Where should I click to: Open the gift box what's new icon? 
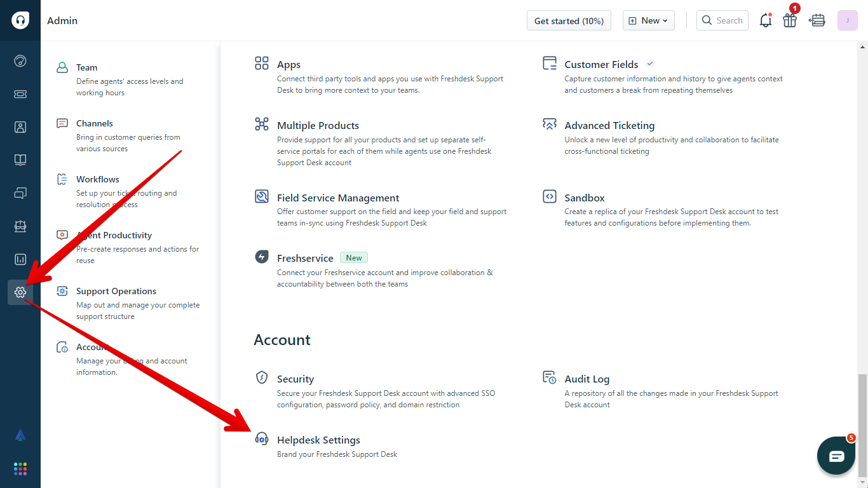tap(790, 20)
